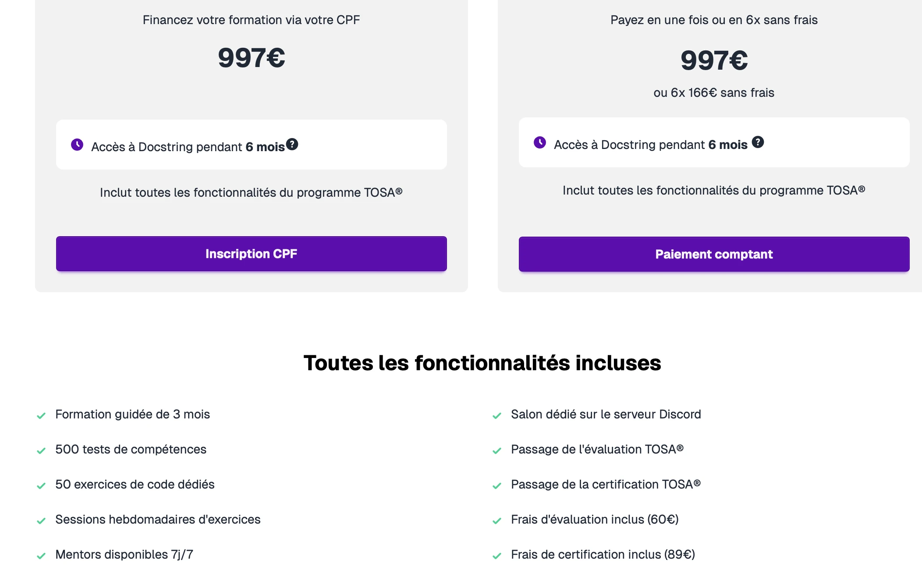Click the clock icon in the paiement comptant card

coord(540,142)
